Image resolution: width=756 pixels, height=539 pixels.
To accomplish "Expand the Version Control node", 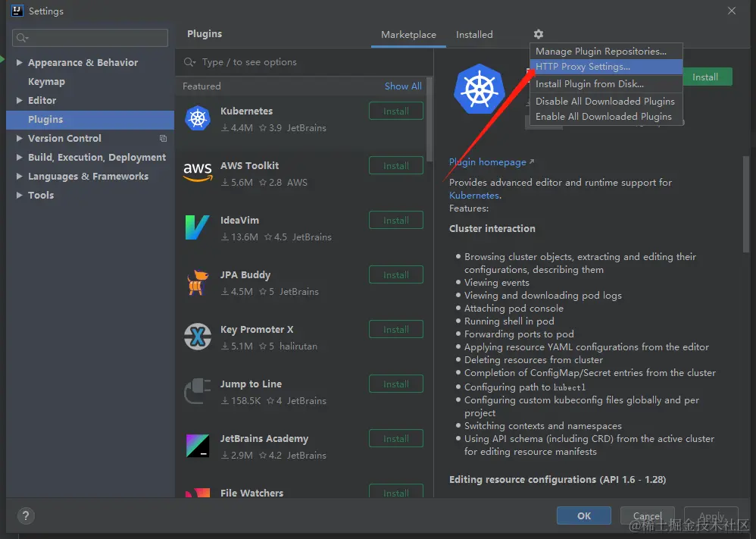I will [19, 139].
